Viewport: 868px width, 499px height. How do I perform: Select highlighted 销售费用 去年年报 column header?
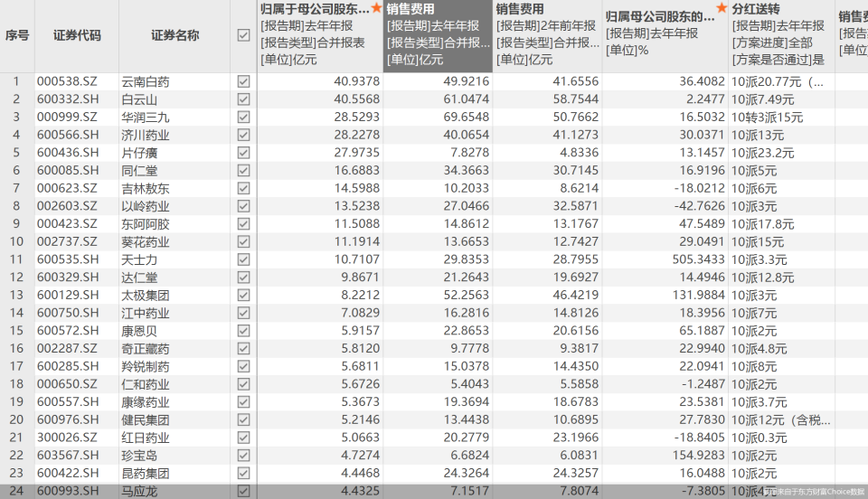point(438,35)
